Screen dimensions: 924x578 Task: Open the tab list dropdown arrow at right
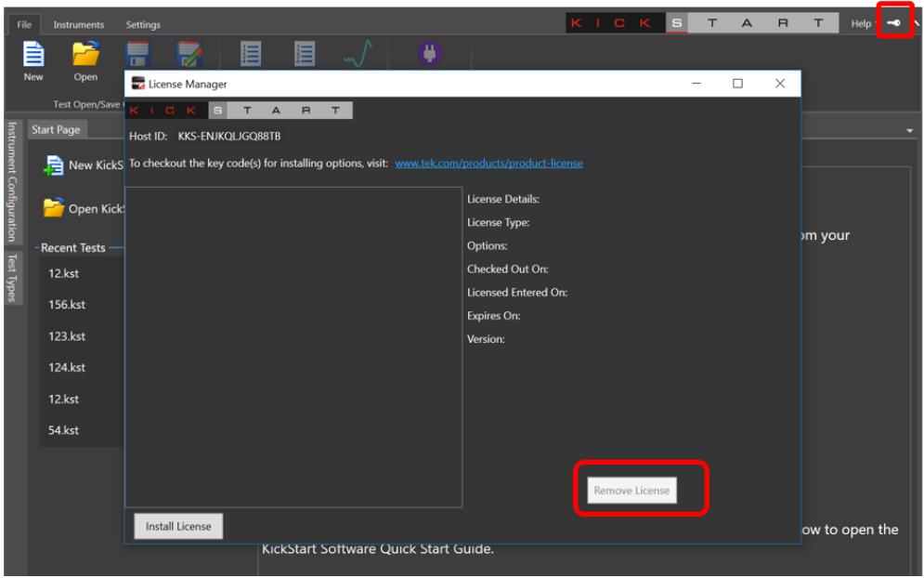coord(909,130)
